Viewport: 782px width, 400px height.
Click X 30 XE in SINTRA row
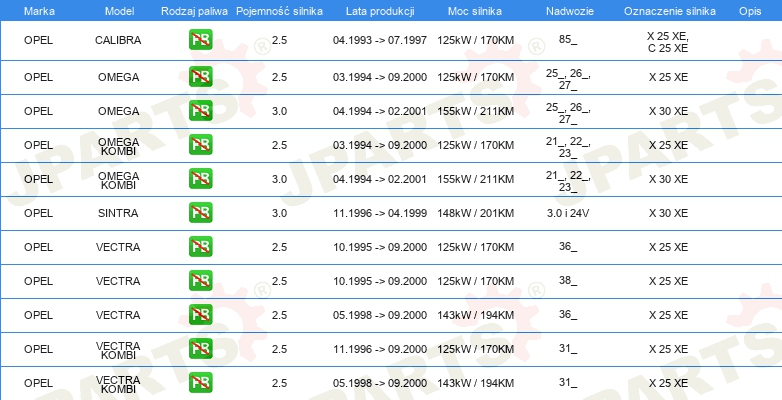pos(668,213)
